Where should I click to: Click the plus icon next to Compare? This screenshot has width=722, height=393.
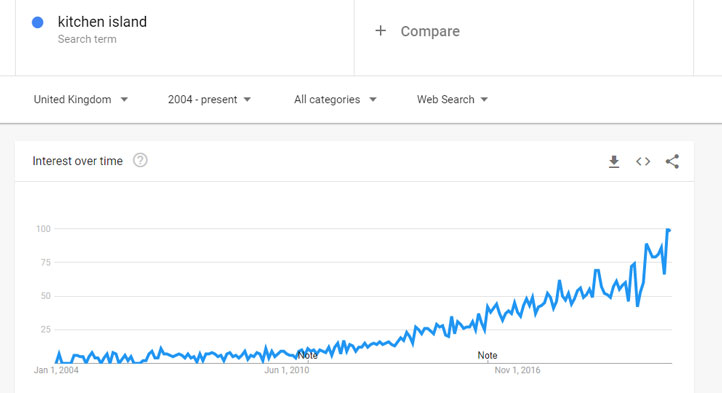click(x=380, y=31)
